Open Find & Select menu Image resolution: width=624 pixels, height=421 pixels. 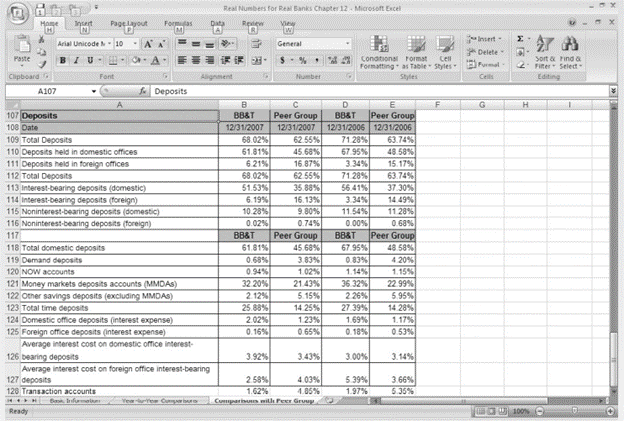[570, 52]
